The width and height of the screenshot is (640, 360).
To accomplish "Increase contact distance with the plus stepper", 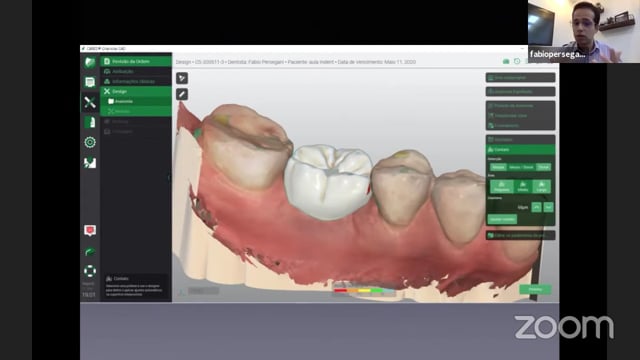I will (536, 207).
